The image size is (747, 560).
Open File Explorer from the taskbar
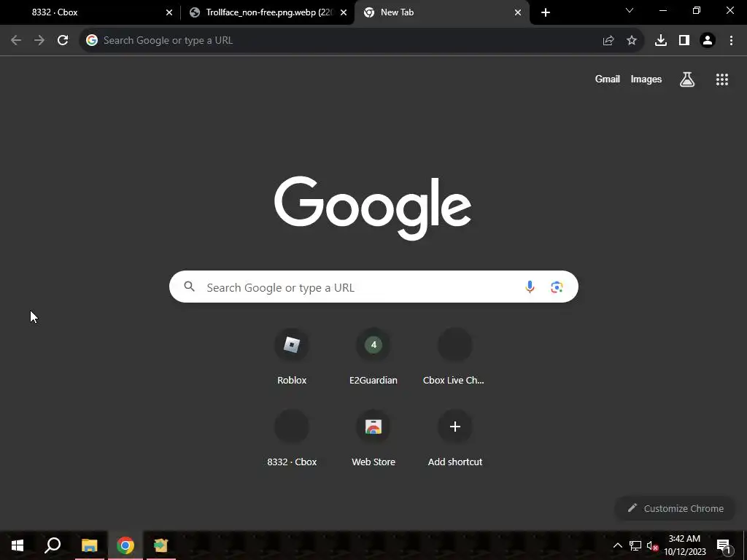tap(89, 545)
